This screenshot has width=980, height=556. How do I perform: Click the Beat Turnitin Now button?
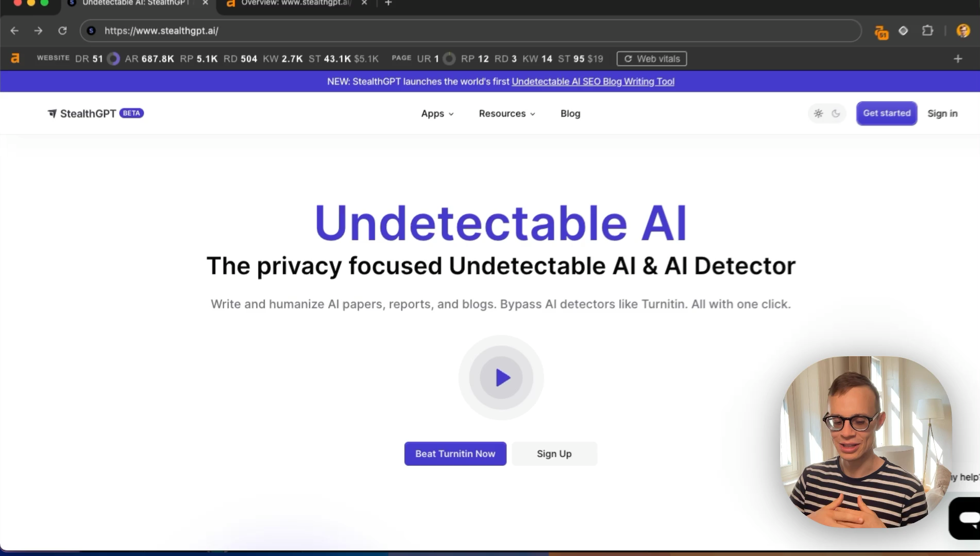click(x=455, y=454)
